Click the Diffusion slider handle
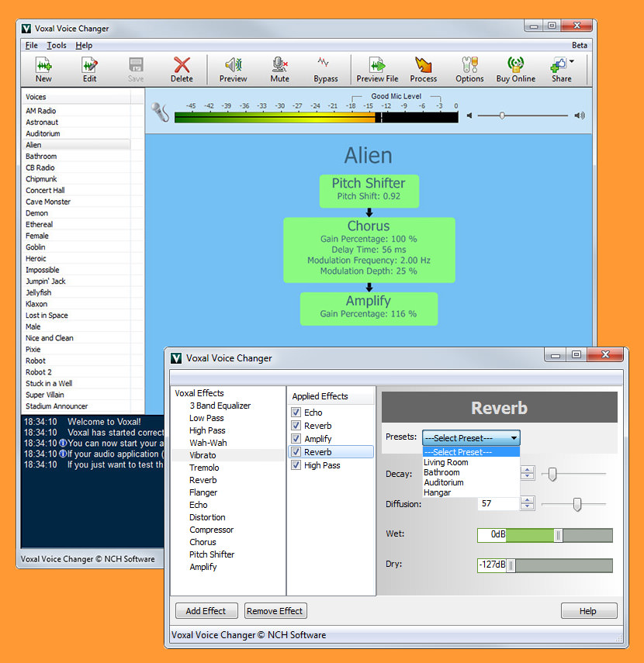 [577, 504]
